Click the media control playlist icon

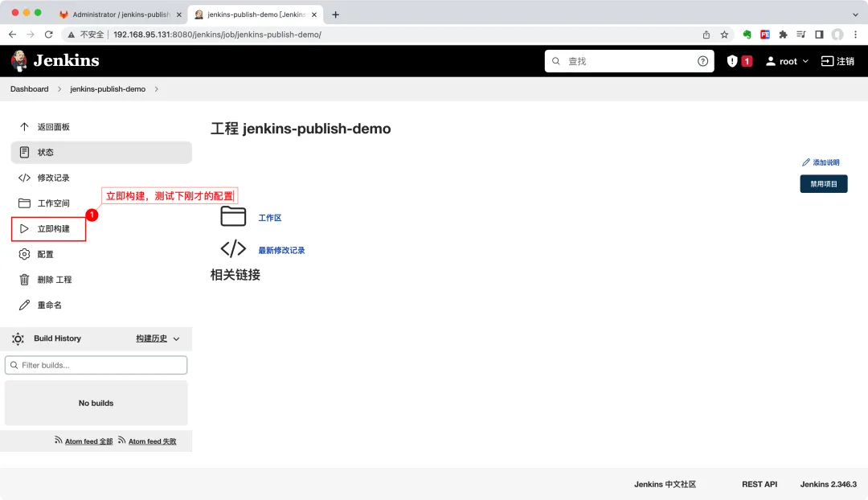coord(801,35)
